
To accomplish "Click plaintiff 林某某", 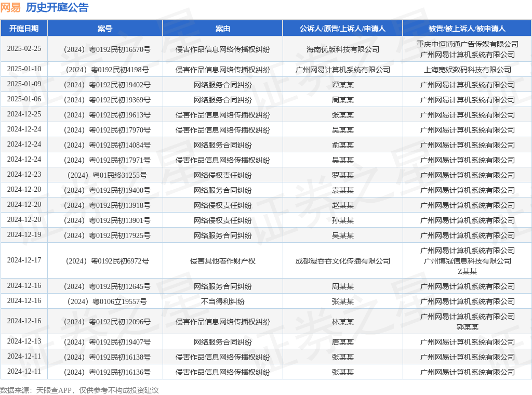I will (343, 322).
